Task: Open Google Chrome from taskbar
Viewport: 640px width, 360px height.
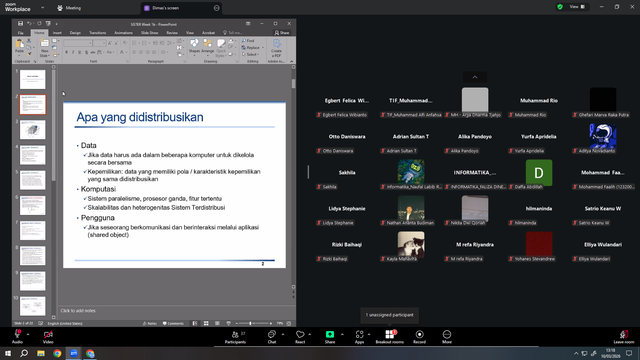Action: [x=57, y=353]
